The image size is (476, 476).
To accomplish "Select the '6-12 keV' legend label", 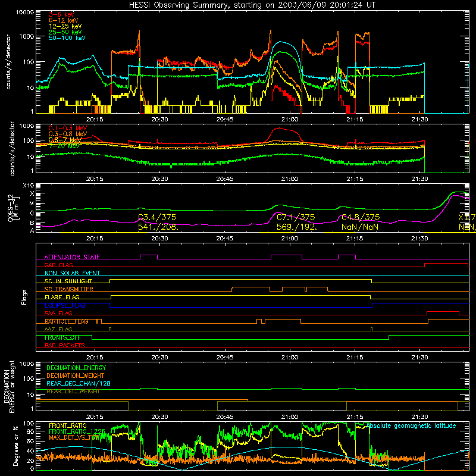I will [x=64, y=20].
